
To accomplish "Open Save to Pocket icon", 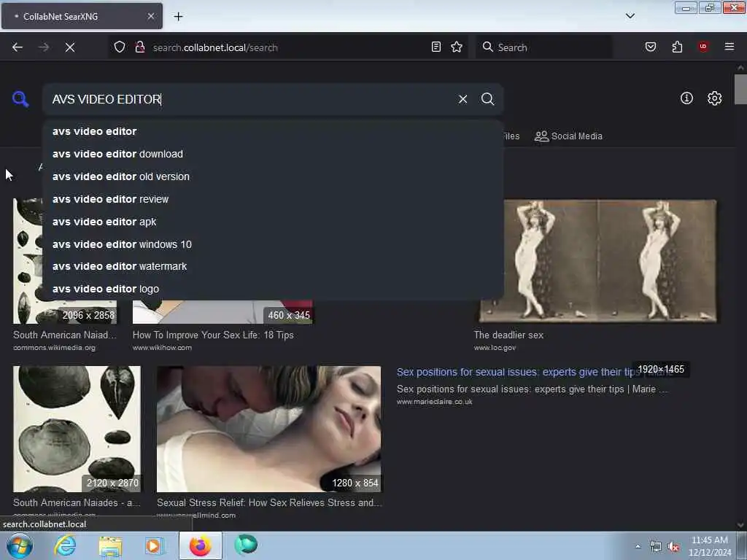I will click(650, 47).
